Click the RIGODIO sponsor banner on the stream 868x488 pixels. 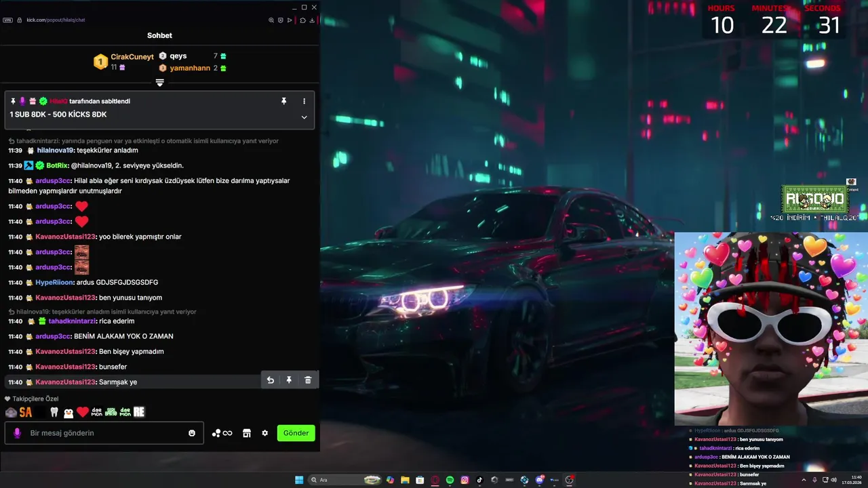pyautogui.click(x=814, y=201)
